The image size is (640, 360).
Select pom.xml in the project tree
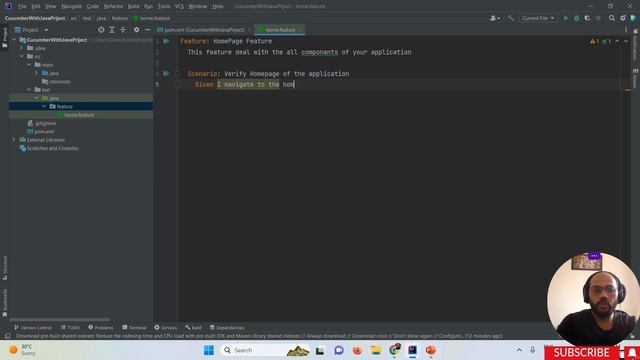[x=44, y=131]
